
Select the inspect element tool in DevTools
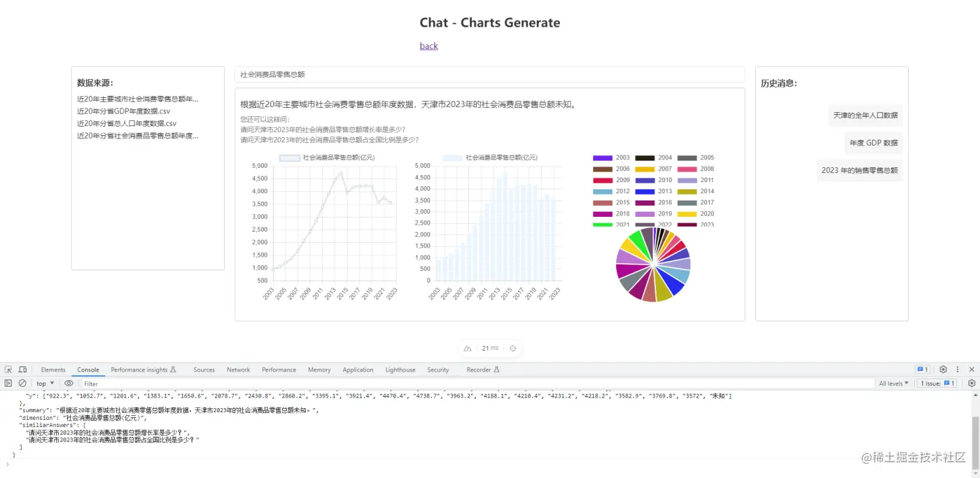click(x=8, y=370)
